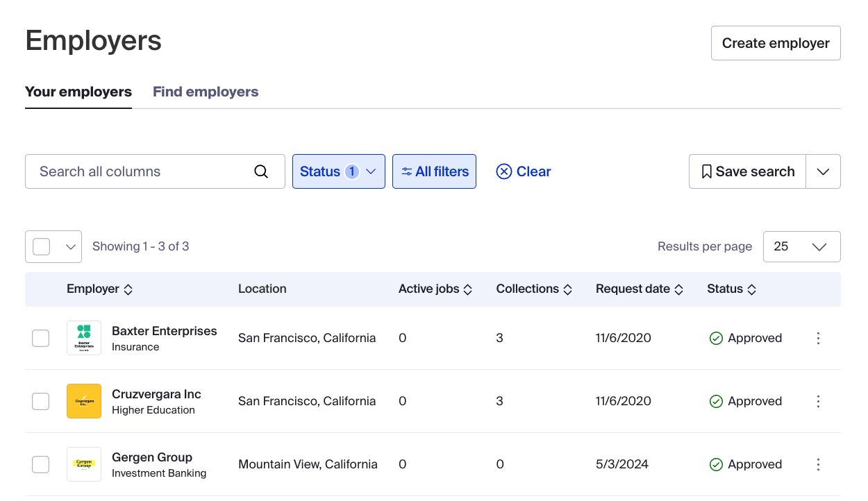Click Approved check icon for Cruzvergara Inc
Viewport: 868px width, 501px height.
coord(716,401)
